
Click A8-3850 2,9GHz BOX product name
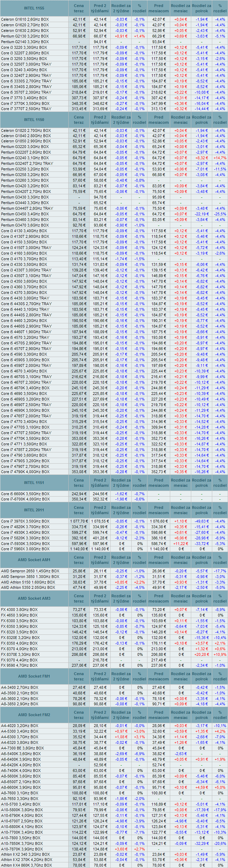(20, 704)
